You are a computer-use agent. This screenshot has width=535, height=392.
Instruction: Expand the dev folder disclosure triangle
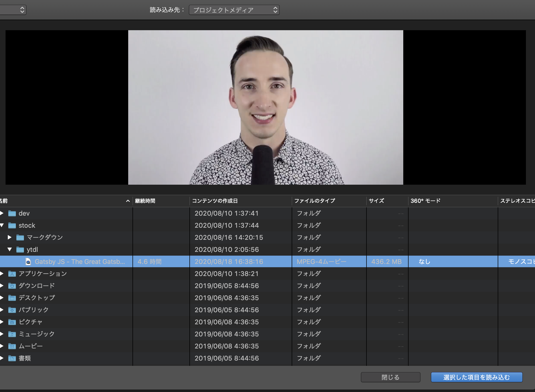tap(2, 213)
